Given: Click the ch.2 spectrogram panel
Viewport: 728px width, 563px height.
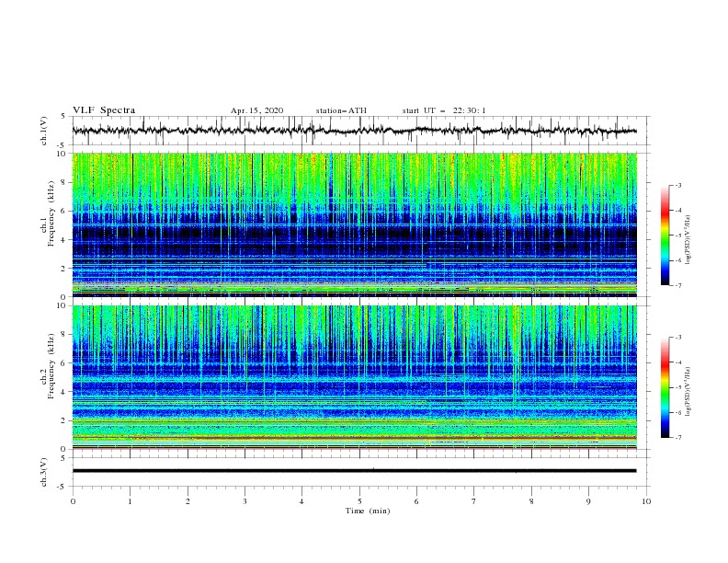Looking at the screenshot, I should [355, 377].
